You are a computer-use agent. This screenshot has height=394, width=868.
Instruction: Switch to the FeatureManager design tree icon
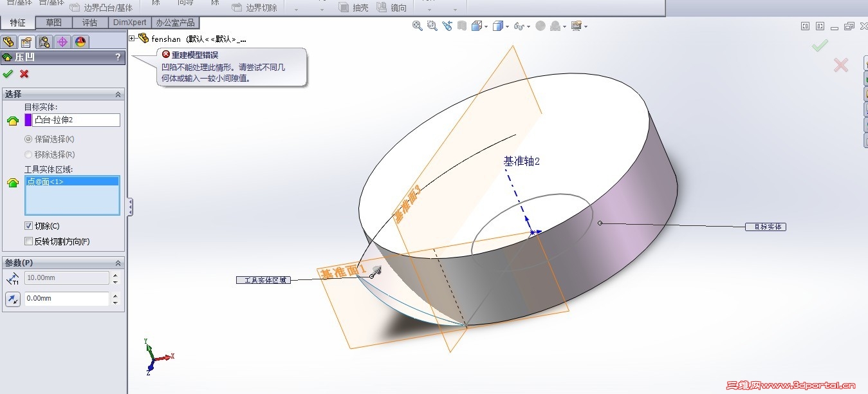click(8, 41)
